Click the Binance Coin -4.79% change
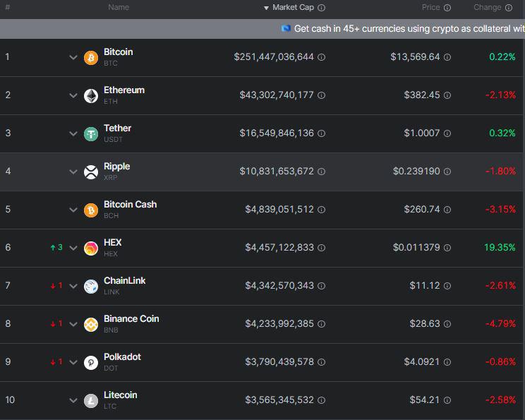This screenshot has height=420, width=525. point(500,324)
